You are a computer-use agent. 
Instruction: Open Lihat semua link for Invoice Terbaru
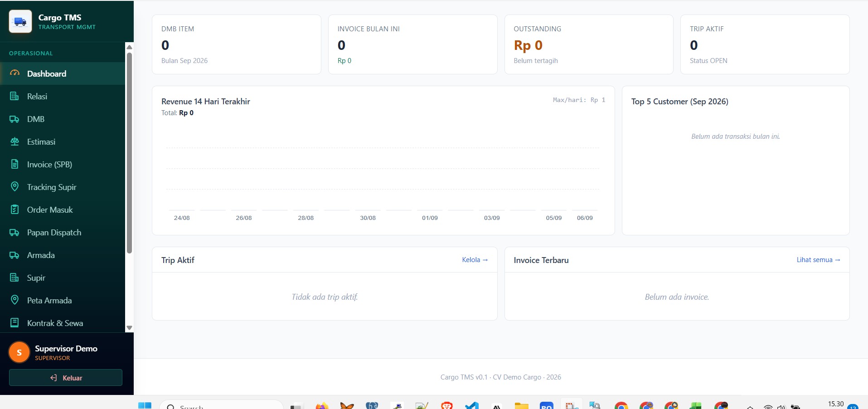click(x=819, y=260)
